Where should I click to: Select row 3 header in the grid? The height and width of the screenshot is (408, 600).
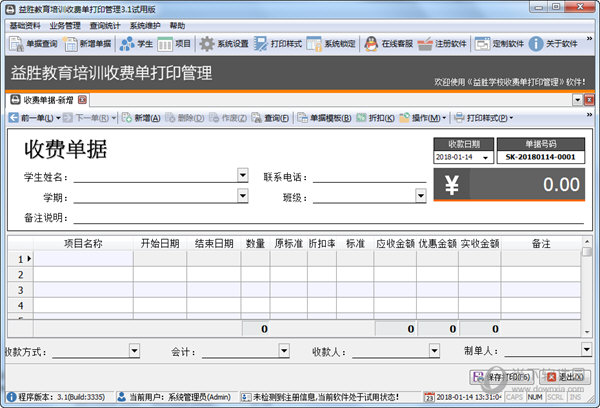pos(21,290)
